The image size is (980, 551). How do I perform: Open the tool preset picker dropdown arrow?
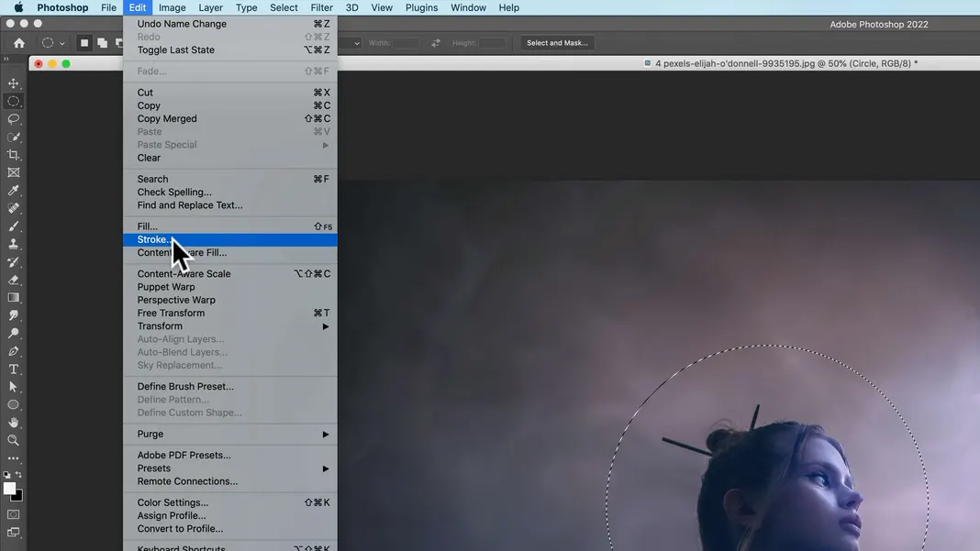(61, 44)
